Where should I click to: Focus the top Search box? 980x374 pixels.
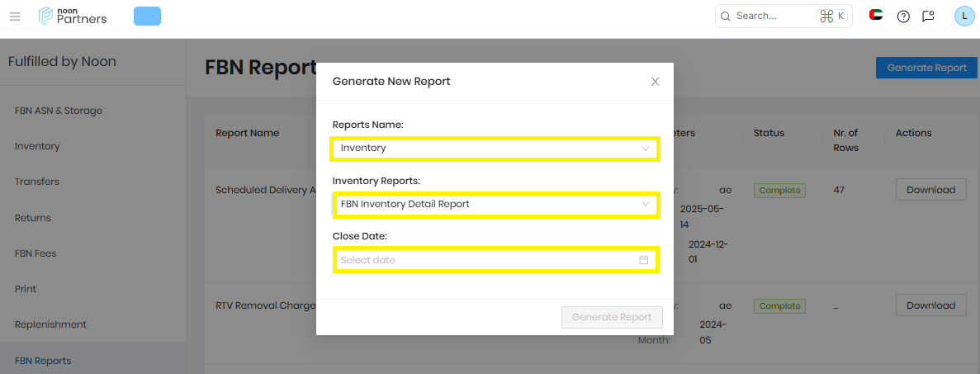(784, 17)
